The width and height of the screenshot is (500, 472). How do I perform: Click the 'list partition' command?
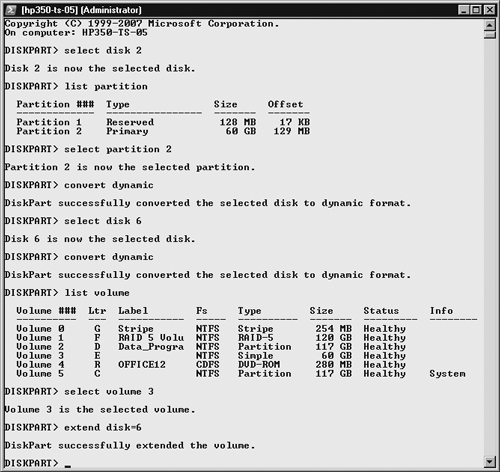click(106, 86)
